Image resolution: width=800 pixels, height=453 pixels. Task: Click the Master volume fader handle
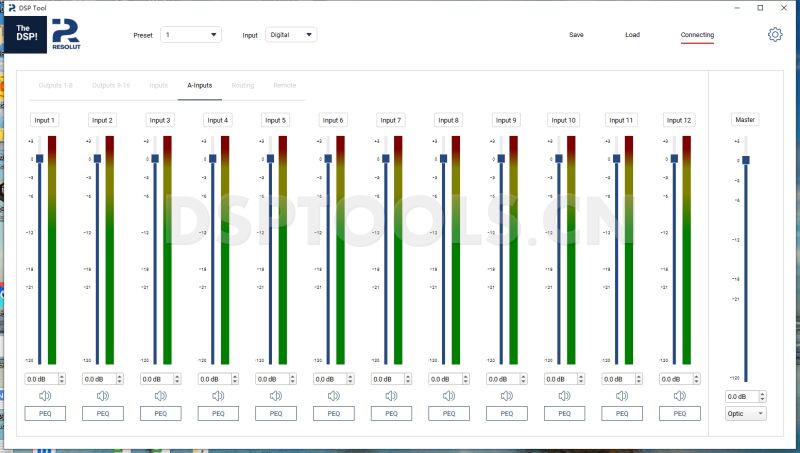(x=745, y=159)
